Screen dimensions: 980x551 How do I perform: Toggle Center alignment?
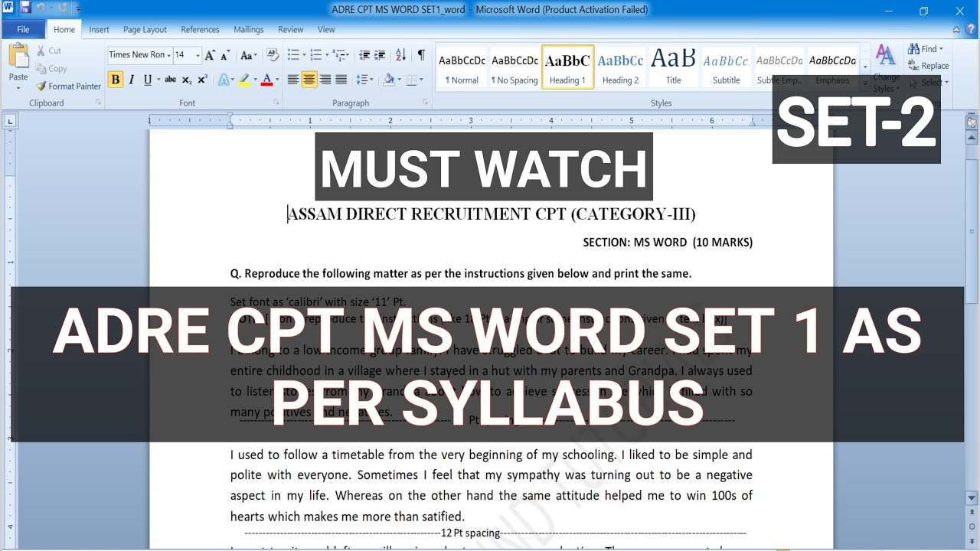point(309,80)
